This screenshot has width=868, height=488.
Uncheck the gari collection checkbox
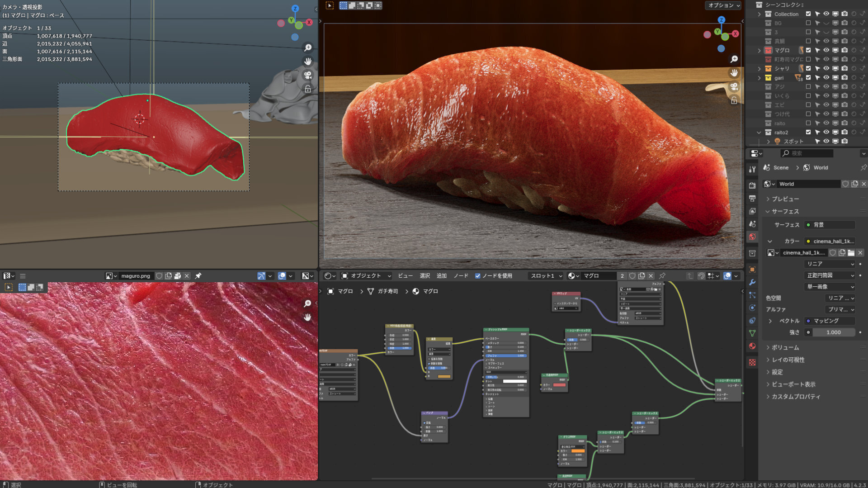[808, 78]
